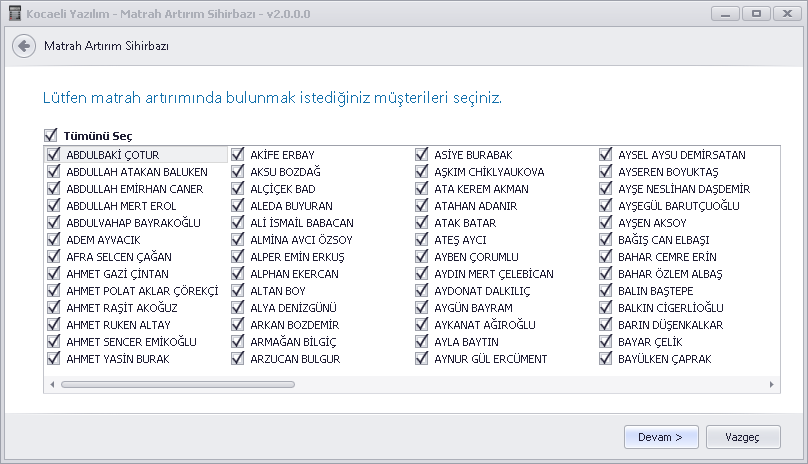Image resolution: width=808 pixels, height=464 pixels.
Task: Toggle the Tümünü Seç checkbox
Action: tap(50, 136)
